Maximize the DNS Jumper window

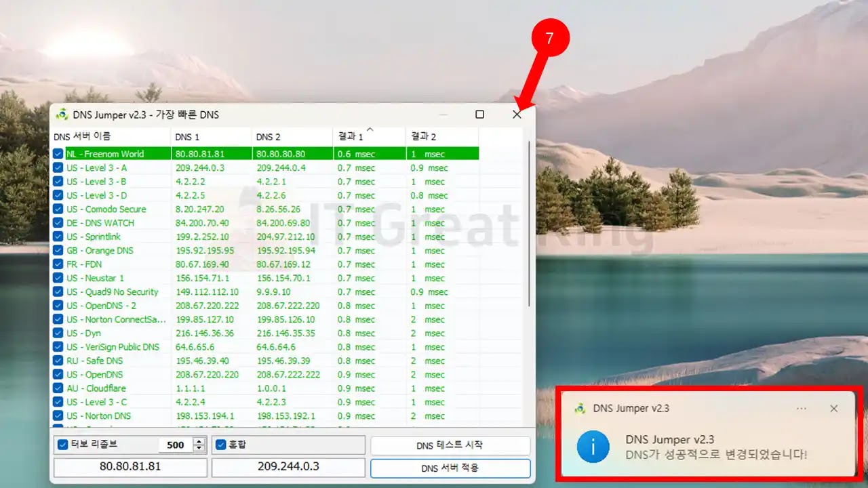tap(480, 115)
